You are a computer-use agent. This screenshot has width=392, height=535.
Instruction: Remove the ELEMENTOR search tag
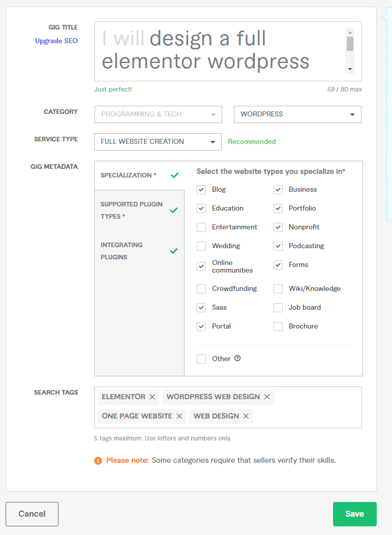point(152,397)
